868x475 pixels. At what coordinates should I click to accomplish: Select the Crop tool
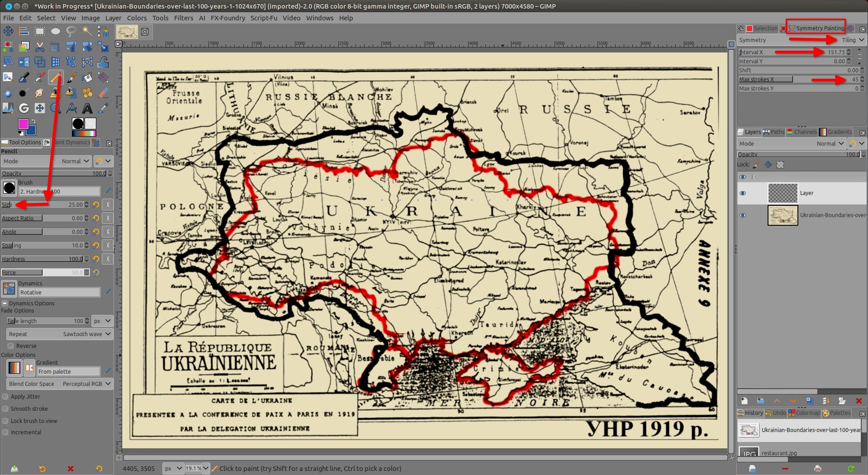tap(56, 47)
